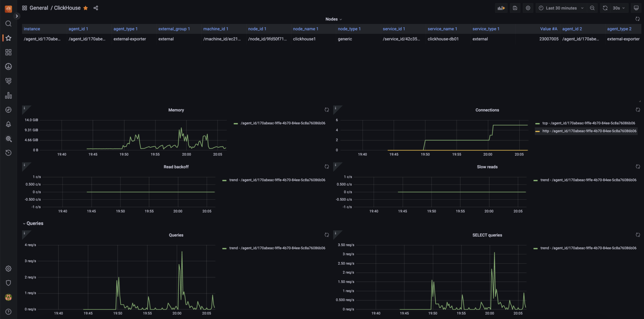
Task: Open the Explore compass icon
Action: pos(8,110)
